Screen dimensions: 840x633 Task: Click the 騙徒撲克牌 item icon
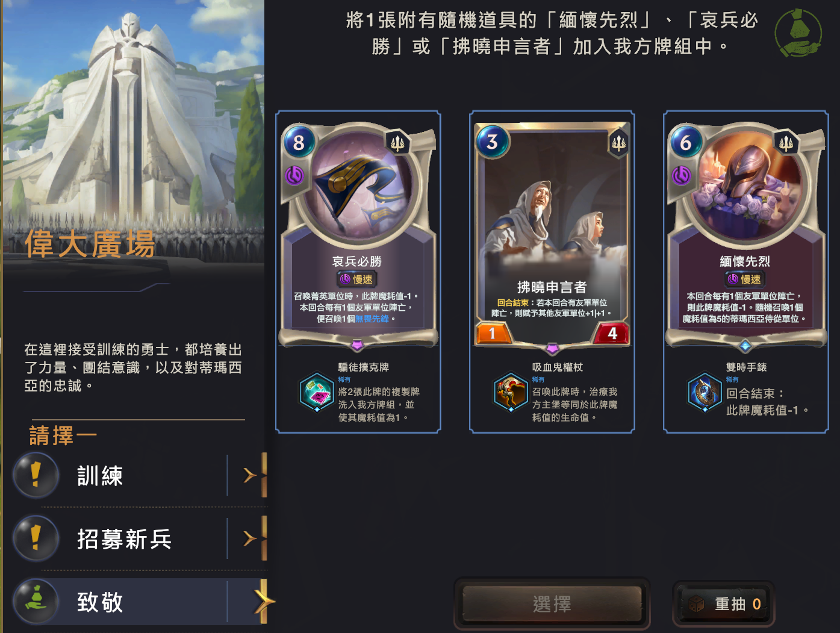317,392
